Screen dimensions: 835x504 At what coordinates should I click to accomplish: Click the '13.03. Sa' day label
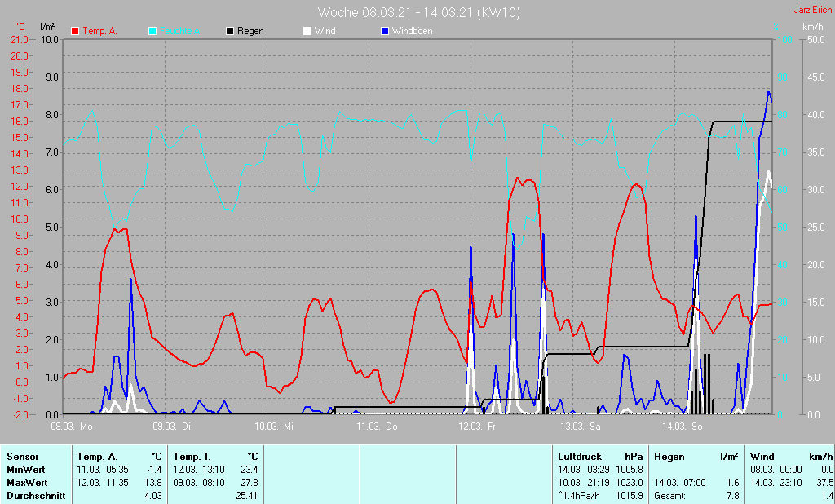pos(580,427)
